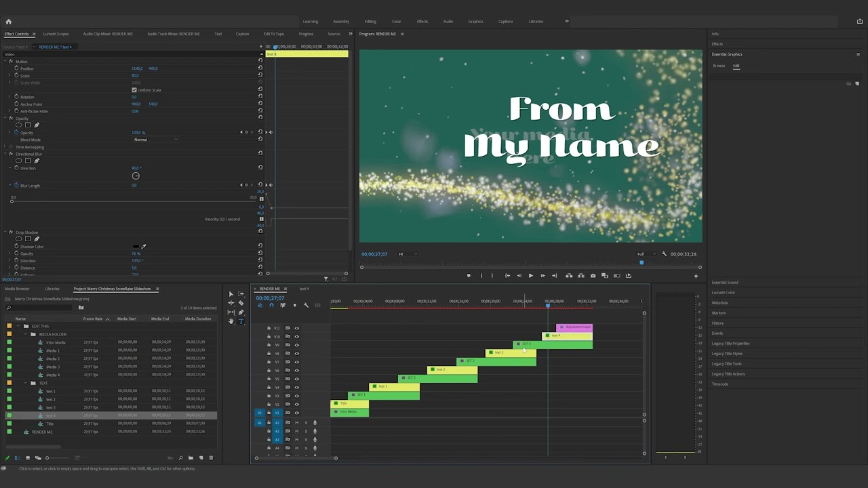This screenshot has width=868, height=488.
Task: Select the Hand tool
Action: [231, 321]
